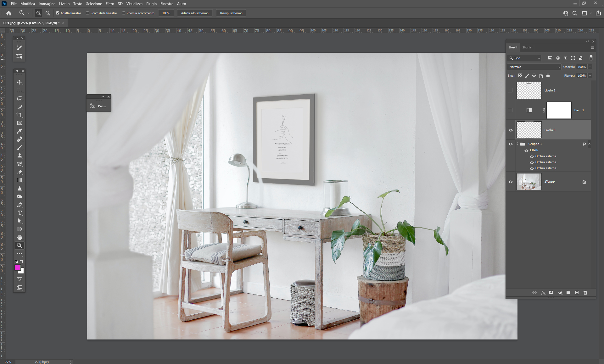The image size is (604, 364).
Task: Uncheck the Adatta finestre checkbox
Action: [58, 13]
